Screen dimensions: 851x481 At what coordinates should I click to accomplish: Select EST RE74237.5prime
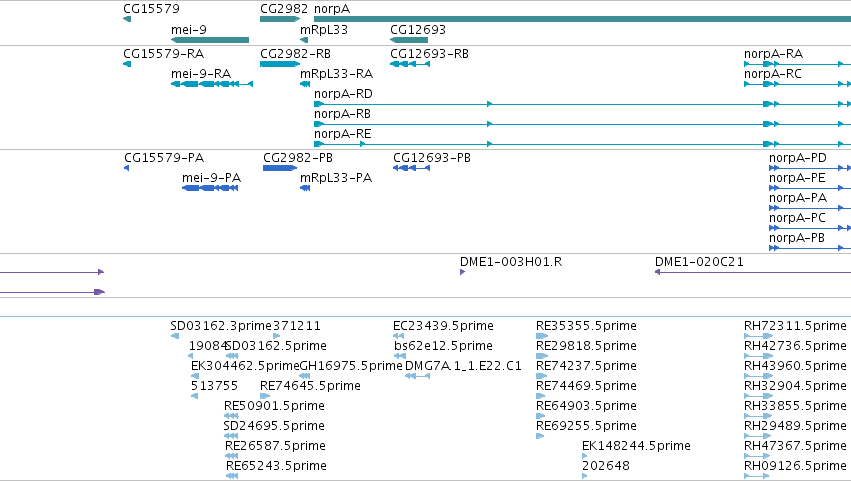(586, 366)
